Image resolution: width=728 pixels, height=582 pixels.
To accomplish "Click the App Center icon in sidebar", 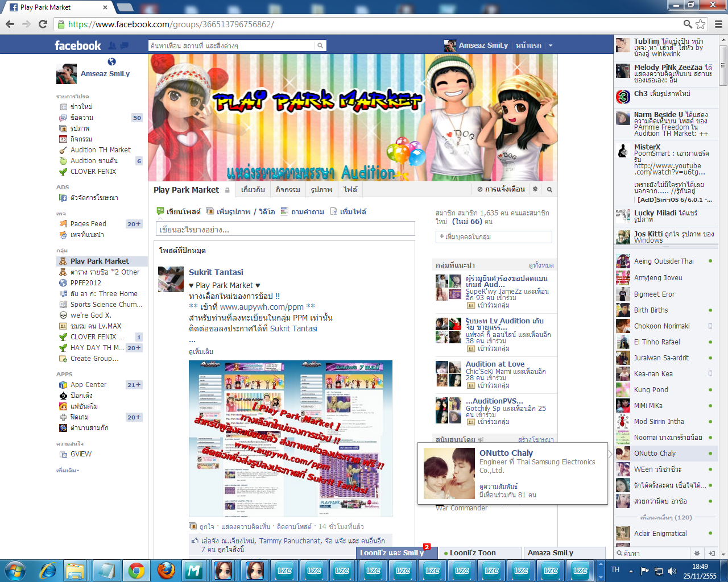I will (x=63, y=385).
